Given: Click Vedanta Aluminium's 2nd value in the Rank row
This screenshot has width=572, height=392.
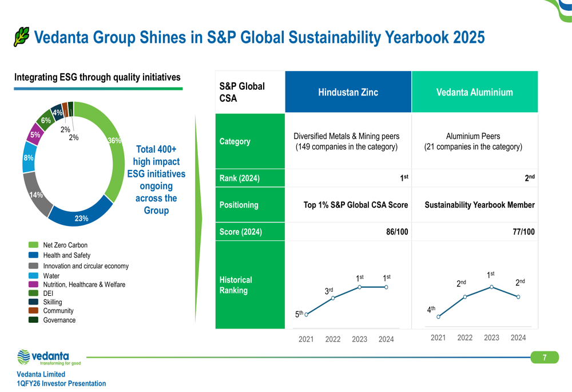Looking at the screenshot, I should tap(530, 178).
